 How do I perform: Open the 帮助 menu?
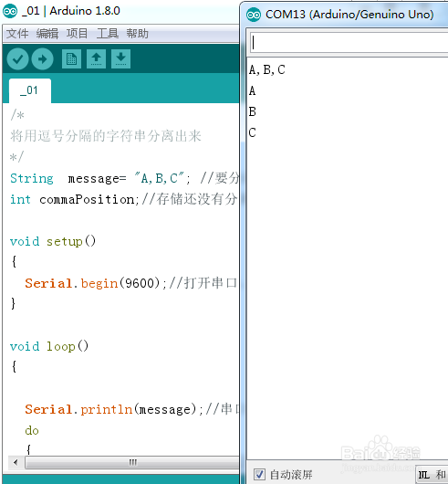pos(137,34)
